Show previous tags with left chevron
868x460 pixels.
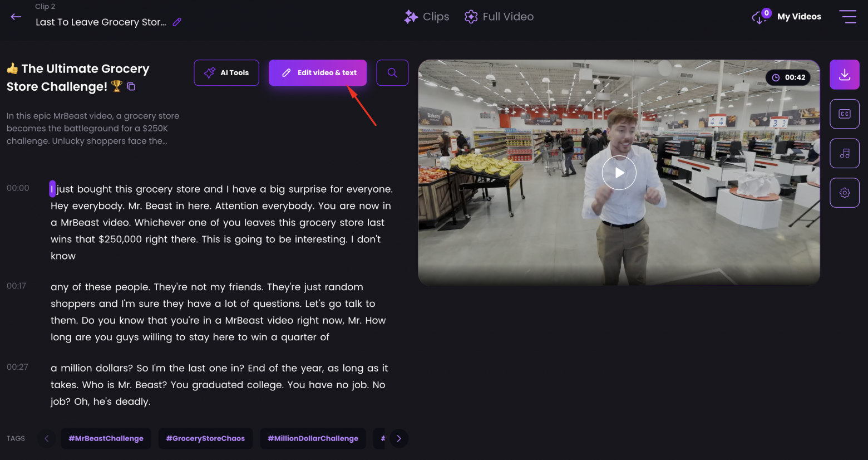(47, 438)
